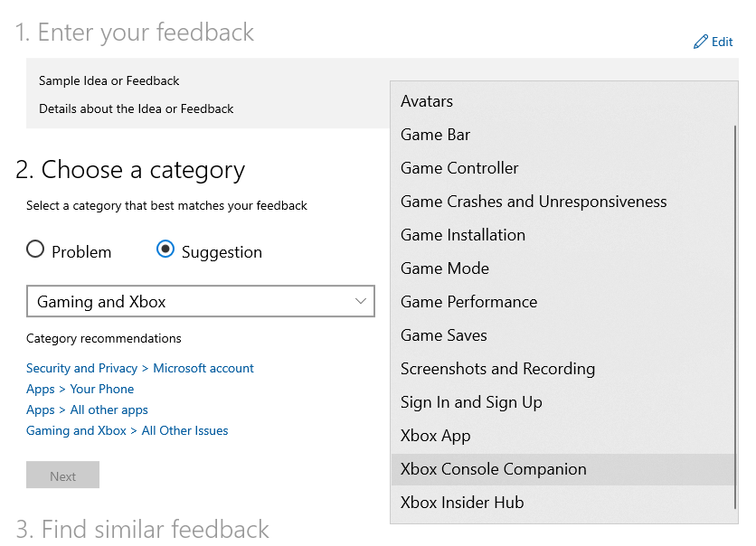
Task: Open Security and Privacy > Microsoft account recommendation
Action: (140, 368)
